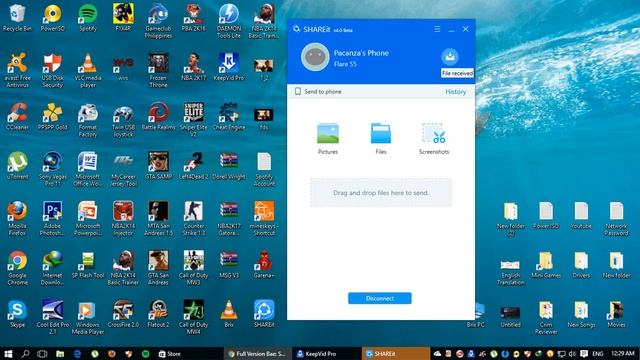This screenshot has width=640, height=360.
Task: Open the Files option in SHAREit
Action: coord(380,139)
